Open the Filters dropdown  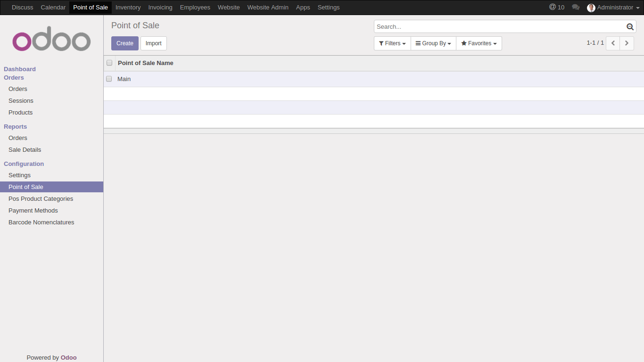[392, 43]
